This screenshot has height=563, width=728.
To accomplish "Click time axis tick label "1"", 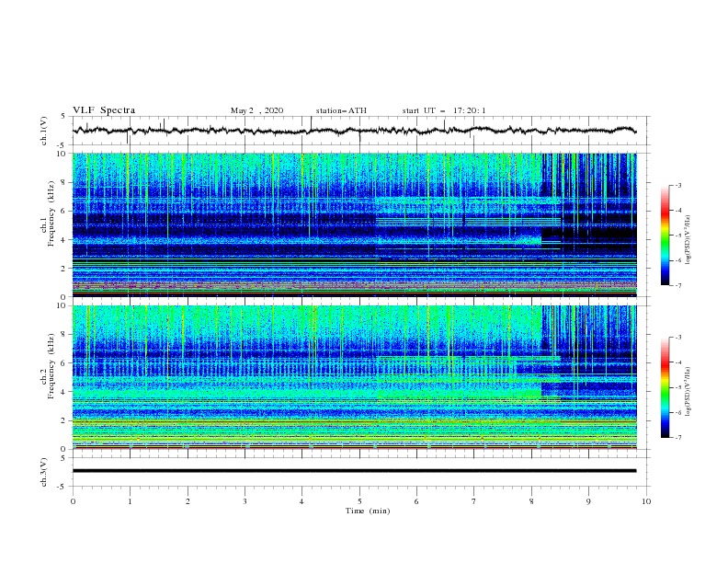I will 130,501.
